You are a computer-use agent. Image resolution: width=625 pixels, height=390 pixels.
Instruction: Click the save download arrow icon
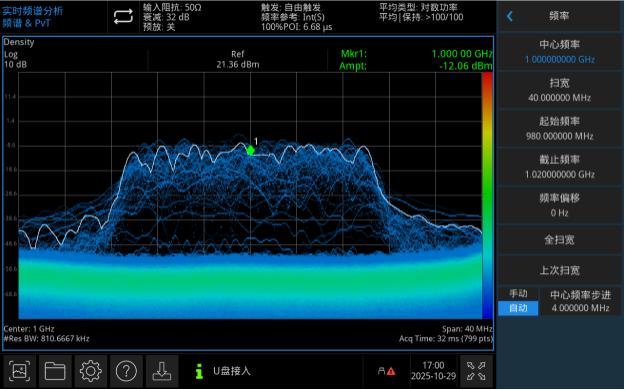[x=162, y=371]
